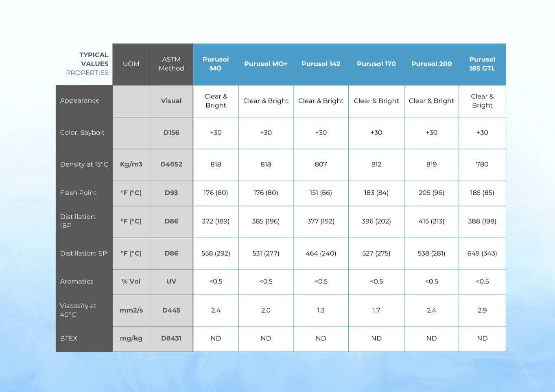Click density value 807

point(321,164)
